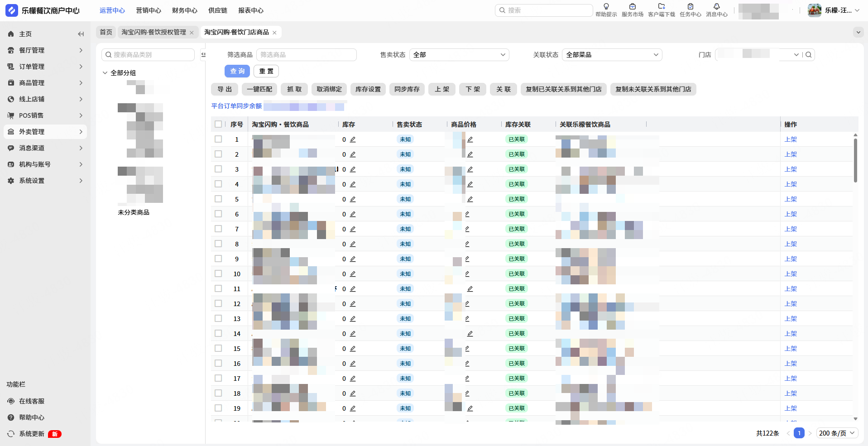
Task: Collapse the 全部分组 tree node
Action: [x=105, y=73]
